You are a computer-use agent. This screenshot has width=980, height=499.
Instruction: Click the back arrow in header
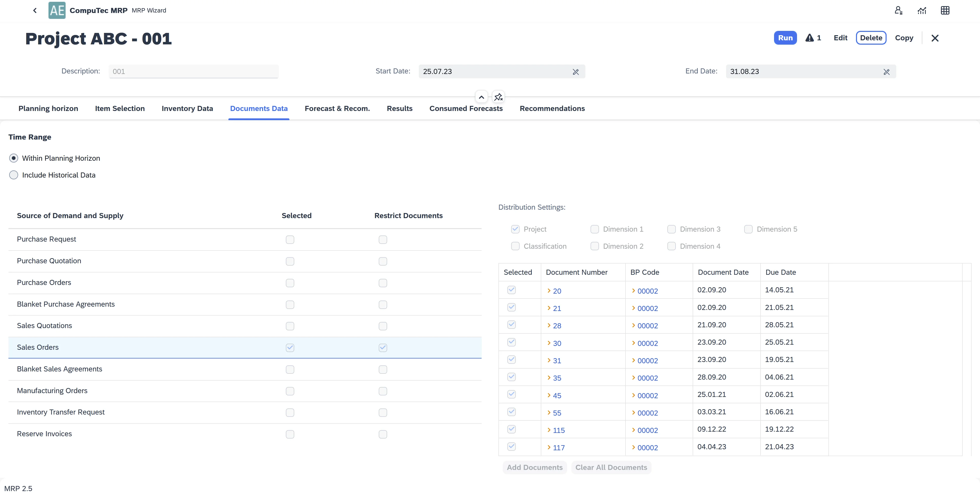coord(35,11)
